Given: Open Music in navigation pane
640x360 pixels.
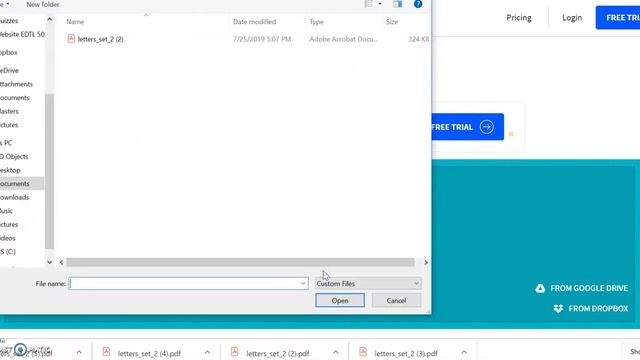Looking at the screenshot, I should 7,211.
